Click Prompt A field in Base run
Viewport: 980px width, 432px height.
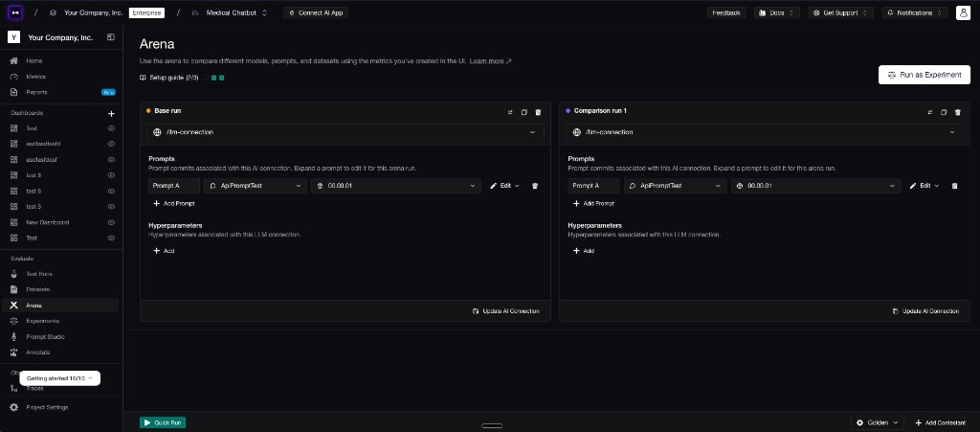click(174, 186)
